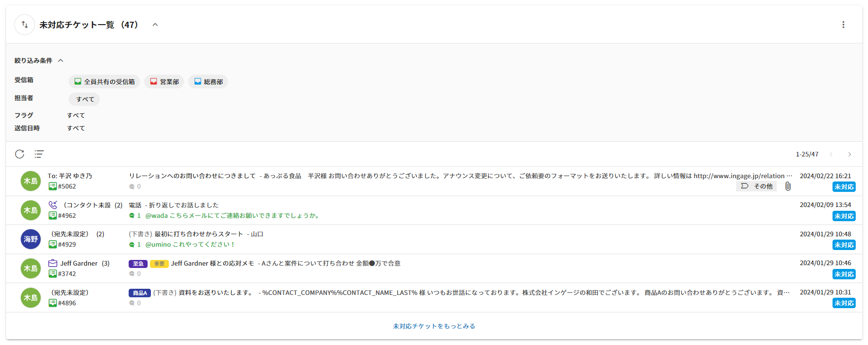Open the three-dot more options menu

[843, 25]
